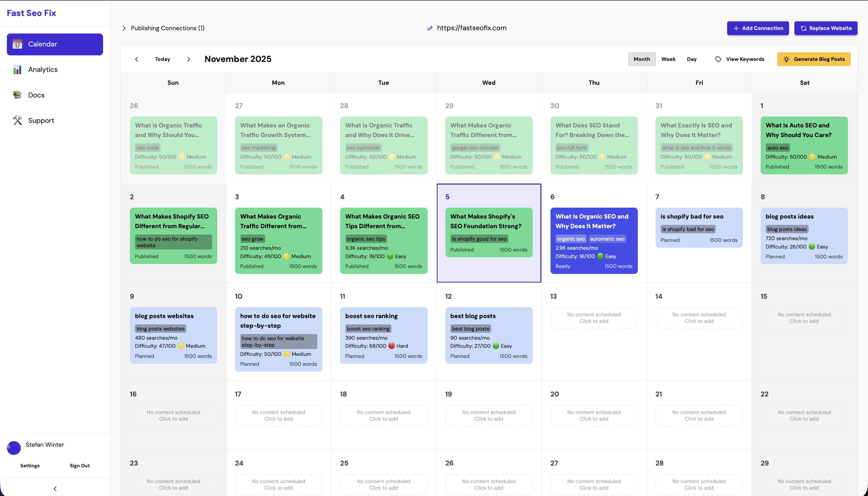Click the lightbulb on Generate Blog Posts
Viewport: 868px width, 496px height.
click(x=787, y=59)
